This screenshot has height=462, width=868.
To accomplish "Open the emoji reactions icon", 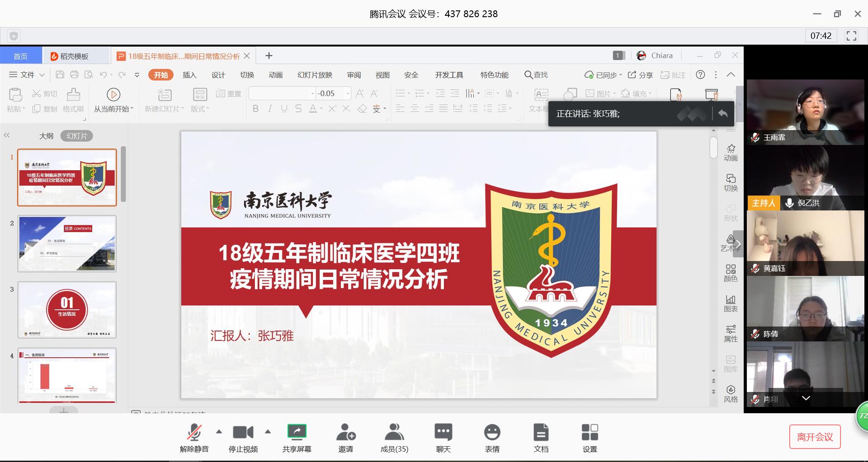I will click(x=492, y=432).
